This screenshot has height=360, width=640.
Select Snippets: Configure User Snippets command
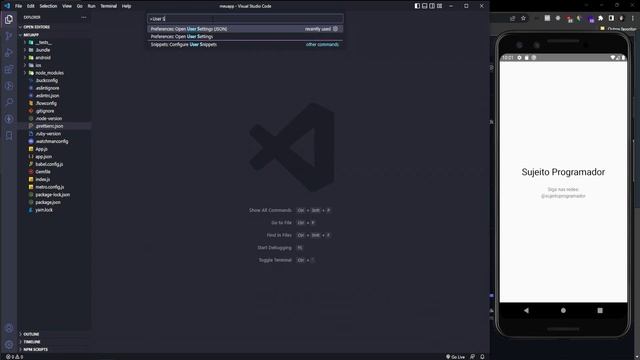click(245, 44)
